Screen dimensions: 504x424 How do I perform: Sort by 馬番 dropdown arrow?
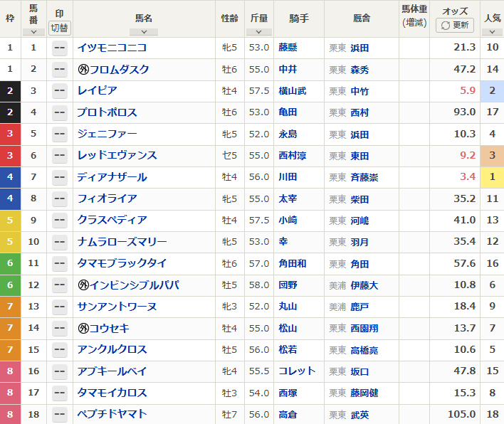tap(33, 32)
